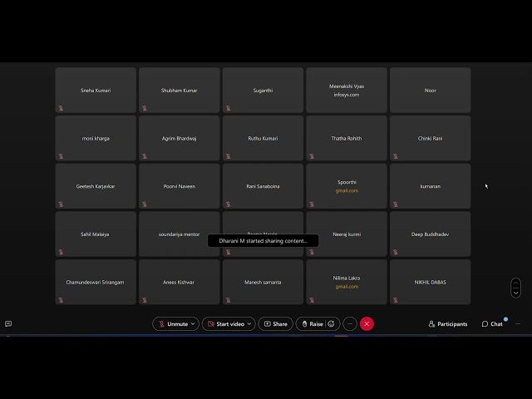Click the name 'soundariya mentor'
The width and height of the screenshot is (532, 399).
tap(180, 234)
